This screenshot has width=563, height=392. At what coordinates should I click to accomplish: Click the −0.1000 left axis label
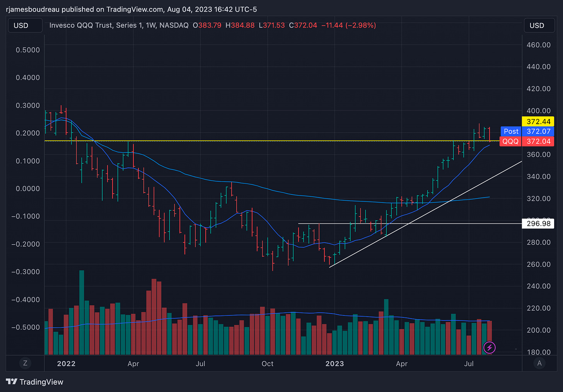click(x=26, y=216)
